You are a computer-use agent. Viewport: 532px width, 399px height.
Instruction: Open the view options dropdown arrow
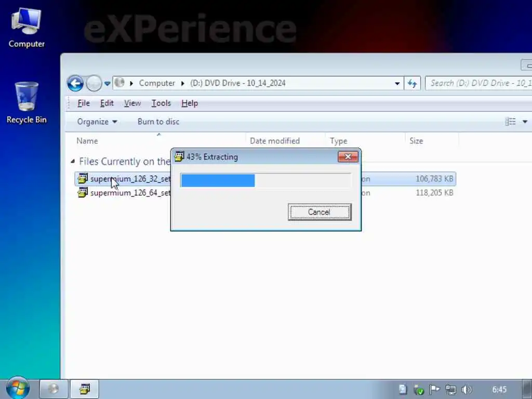525,122
